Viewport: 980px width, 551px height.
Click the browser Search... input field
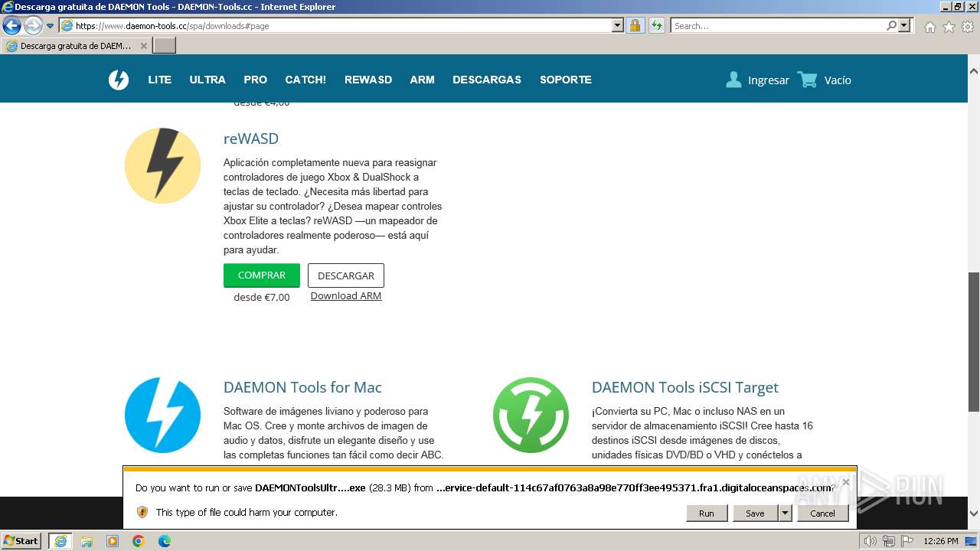pyautogui.click(x=777, y=25)
